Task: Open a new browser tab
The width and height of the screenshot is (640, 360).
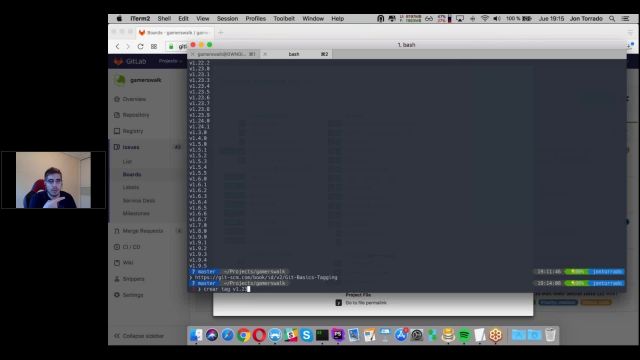Action: [x=221, y=32]
